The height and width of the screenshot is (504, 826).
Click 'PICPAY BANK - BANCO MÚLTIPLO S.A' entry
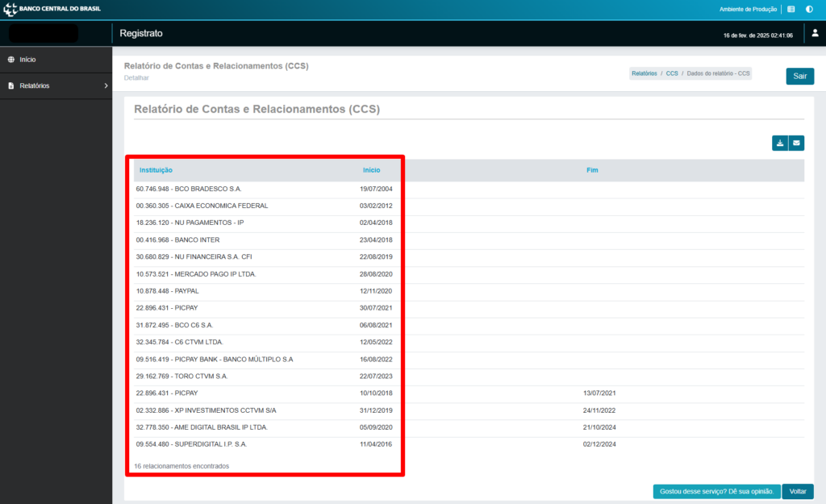point(215,359)
